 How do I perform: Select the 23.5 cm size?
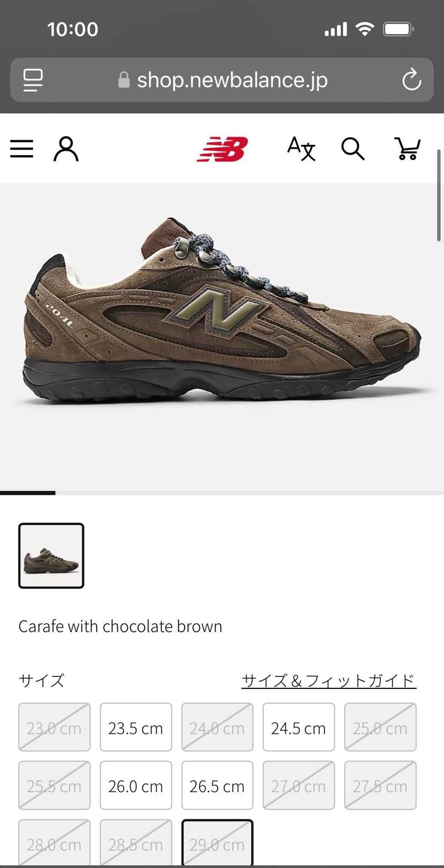[136, 727]
